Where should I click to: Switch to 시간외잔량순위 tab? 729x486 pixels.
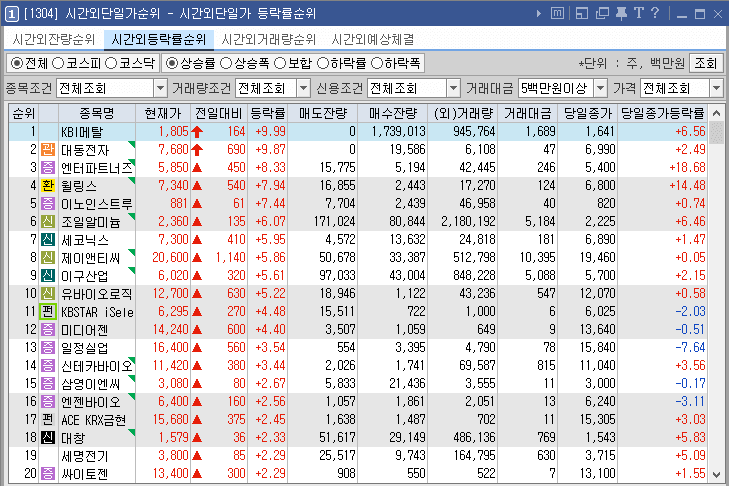click(x=54, y=40)
